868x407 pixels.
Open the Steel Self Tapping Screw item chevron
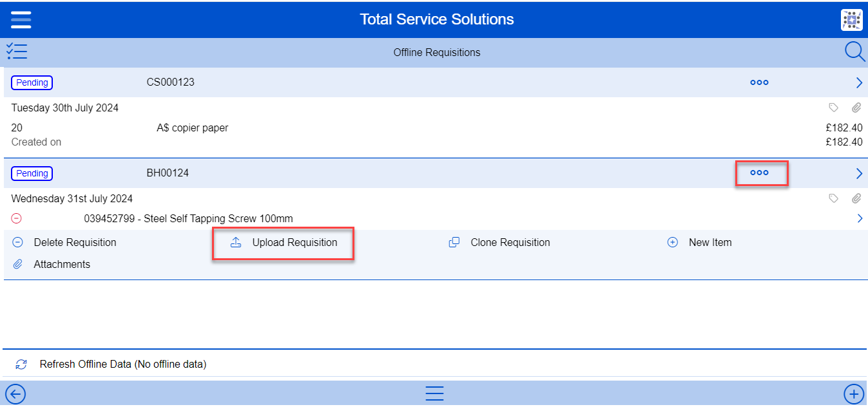point(860,219)
